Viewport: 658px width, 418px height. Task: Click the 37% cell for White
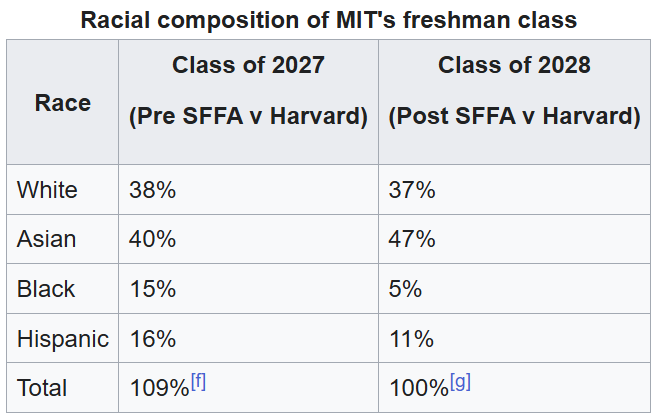(514, 190)
